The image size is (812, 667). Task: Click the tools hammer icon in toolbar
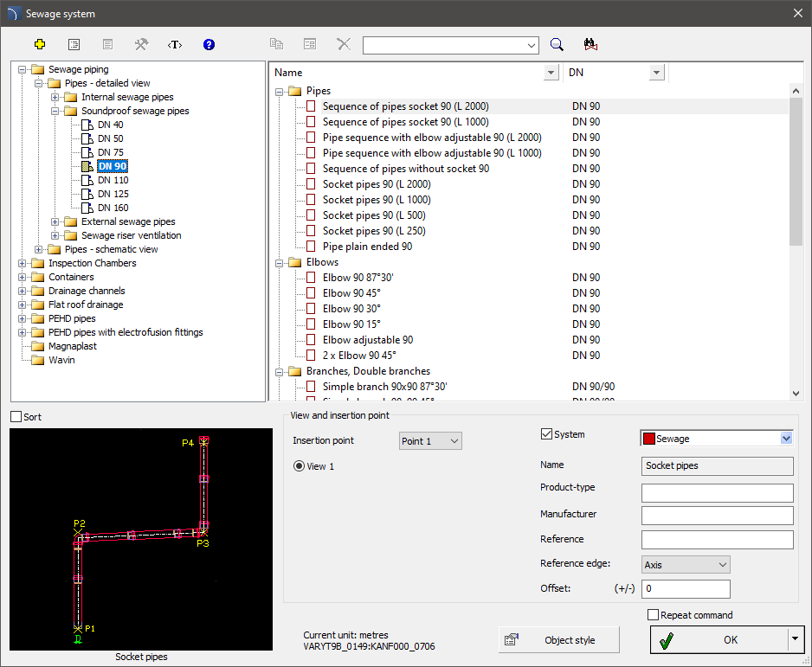(141, 44)
